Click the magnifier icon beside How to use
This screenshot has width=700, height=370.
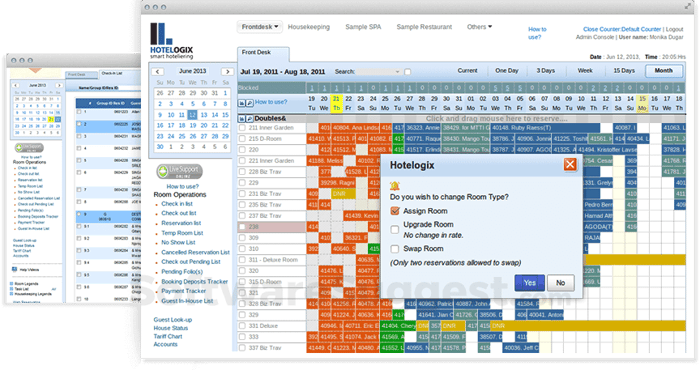[250, 103]
